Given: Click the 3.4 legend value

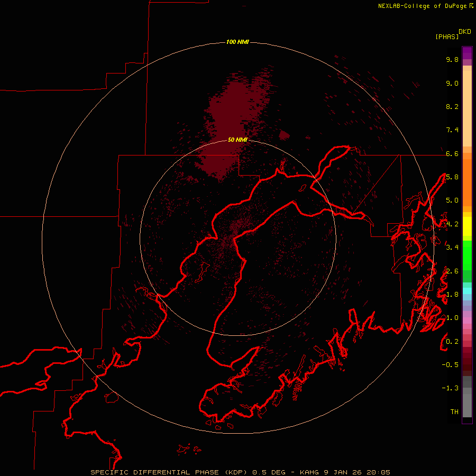Looking at the screenshot, I should [452, 248].
